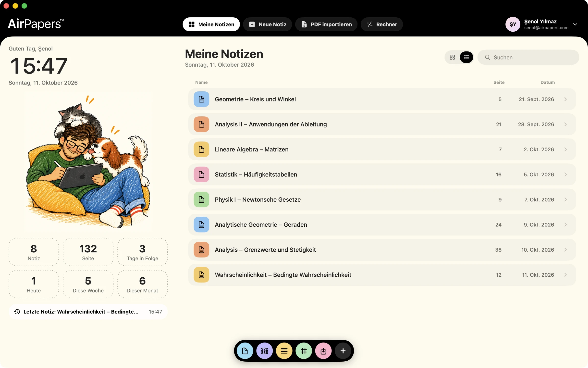
Task: Select the Meine Notizen tab
Action: [x=211, y=24]
